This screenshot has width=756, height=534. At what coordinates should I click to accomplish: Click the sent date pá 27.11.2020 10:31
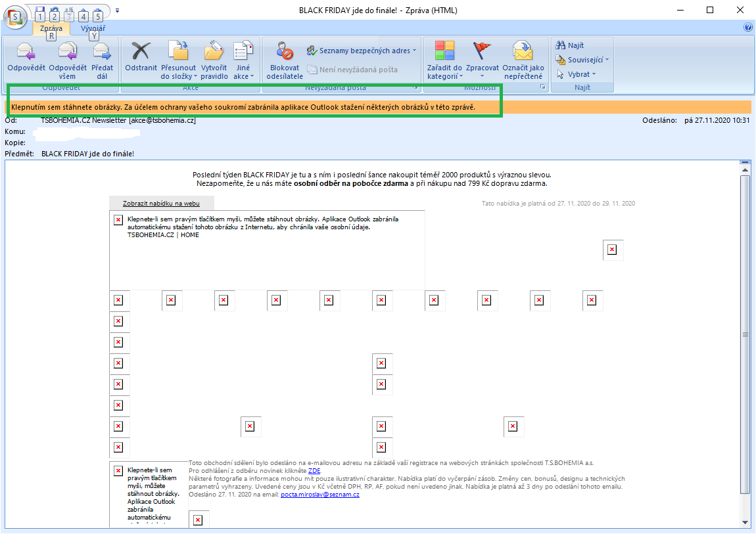coord(717,120)
